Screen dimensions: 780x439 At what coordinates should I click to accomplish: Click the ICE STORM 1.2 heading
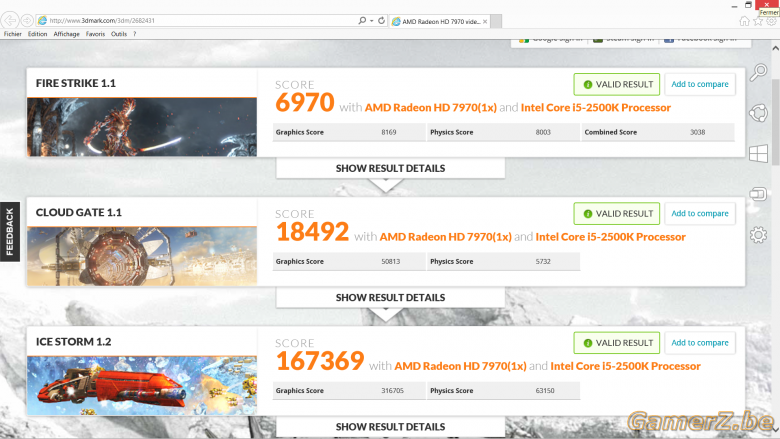[x=74, y=342]
